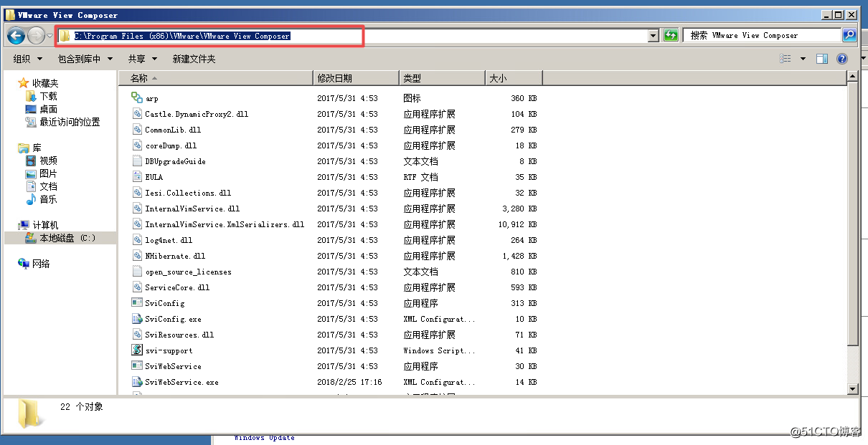Click the blue help icon
This screenshot has width=868, height=445.
842,59
